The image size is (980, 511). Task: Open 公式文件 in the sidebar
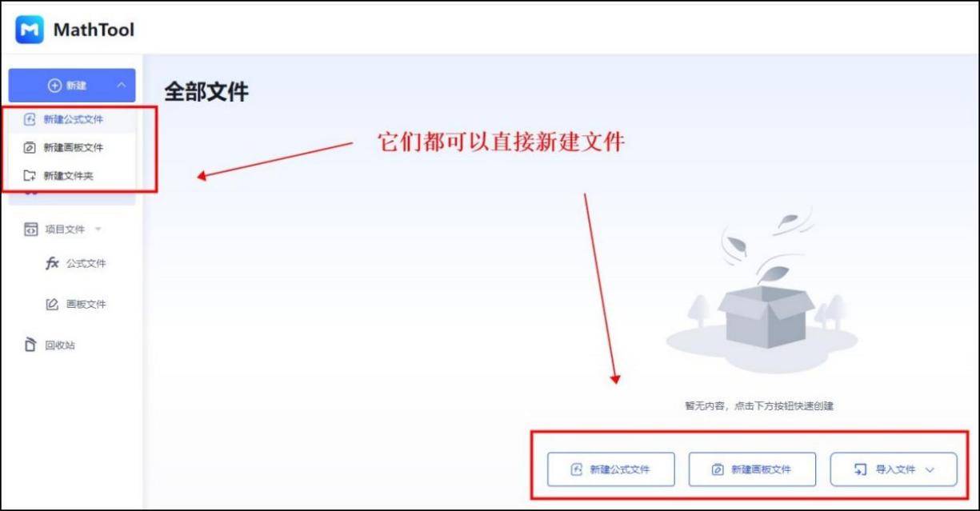point(86,263)
